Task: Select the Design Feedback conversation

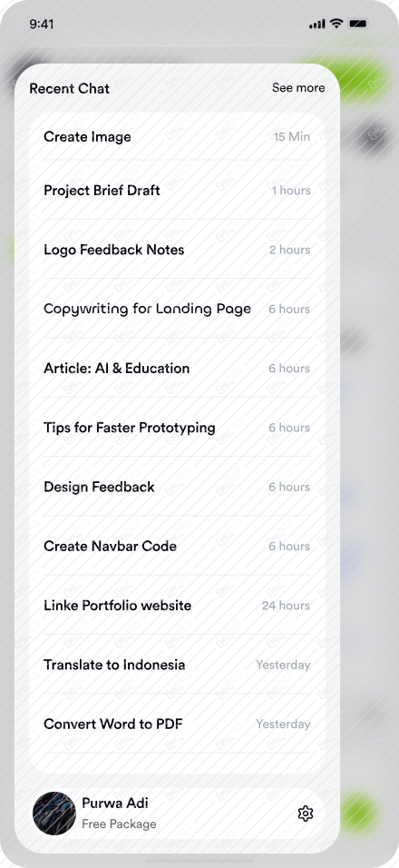Action: pos(177,488)
